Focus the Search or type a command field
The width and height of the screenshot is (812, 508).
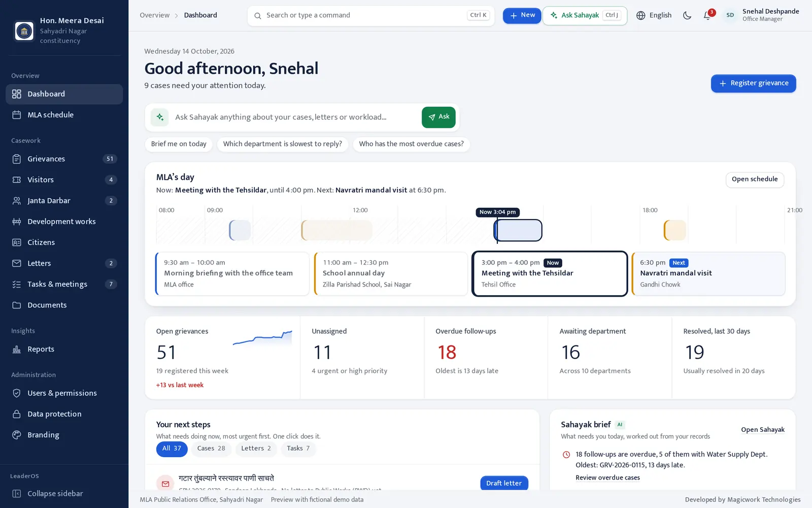[x=370, y=15]
